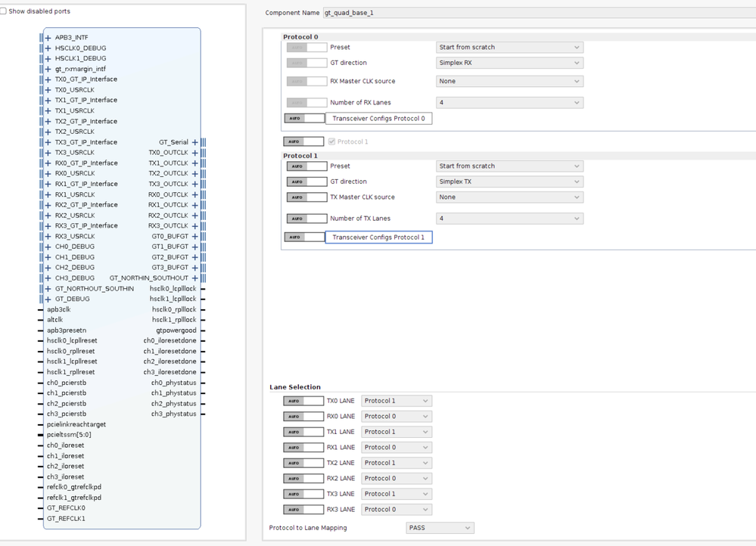Click Transceiver Configs Protocol 1 button
The height and width of the screenshot is (546, 756).
[379, 237]
